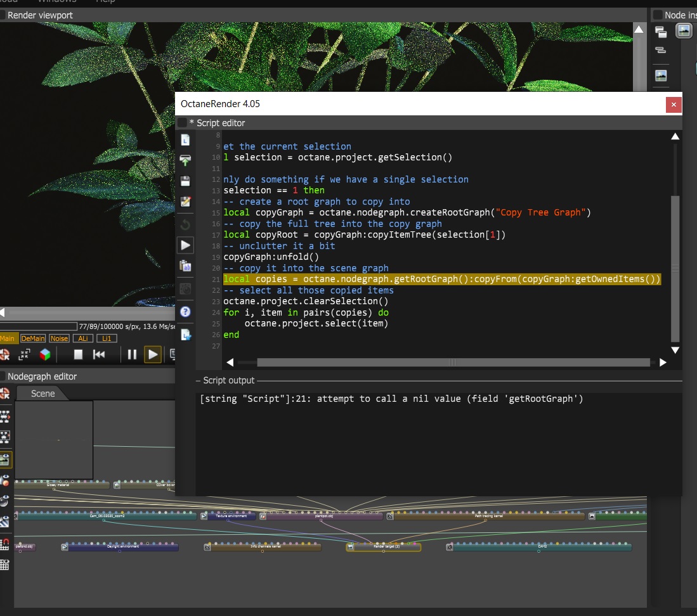Click the script editor horizontal scrollbar
Image resolution: width=697 pixels, height=616 pixels.
click(452, 363)
